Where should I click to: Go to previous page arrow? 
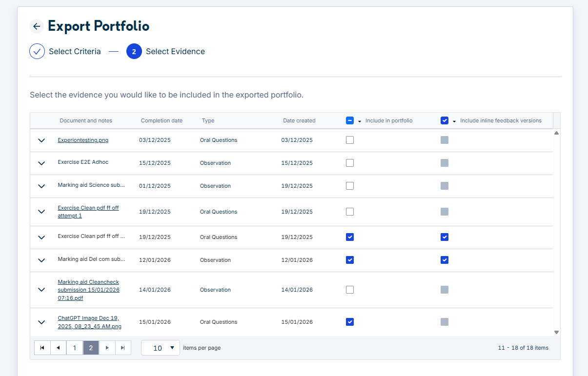(x=59, y=348)
